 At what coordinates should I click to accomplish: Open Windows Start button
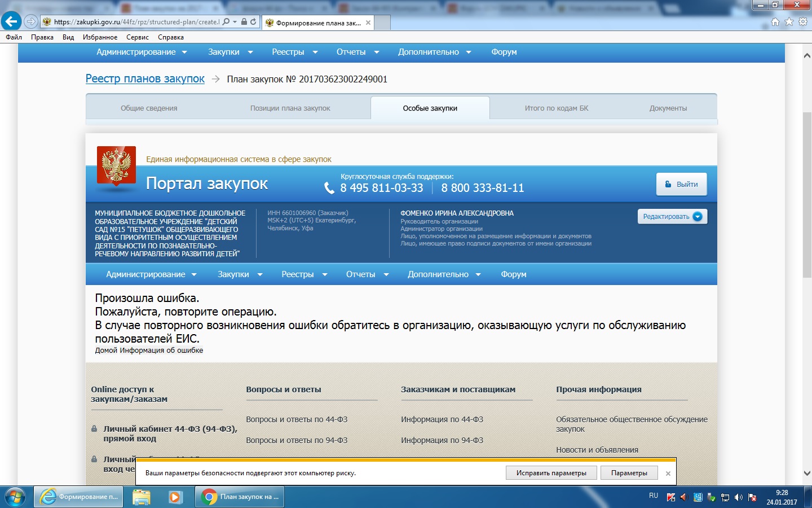pos(15,497)
